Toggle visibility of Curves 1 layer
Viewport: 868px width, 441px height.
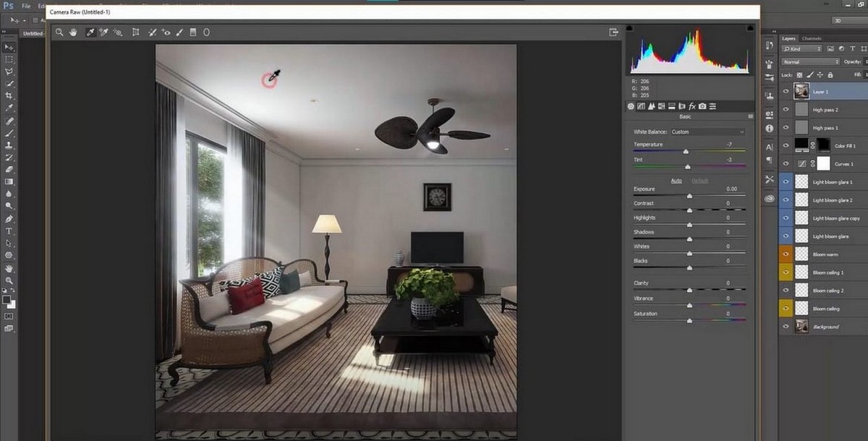coord(786,164)
